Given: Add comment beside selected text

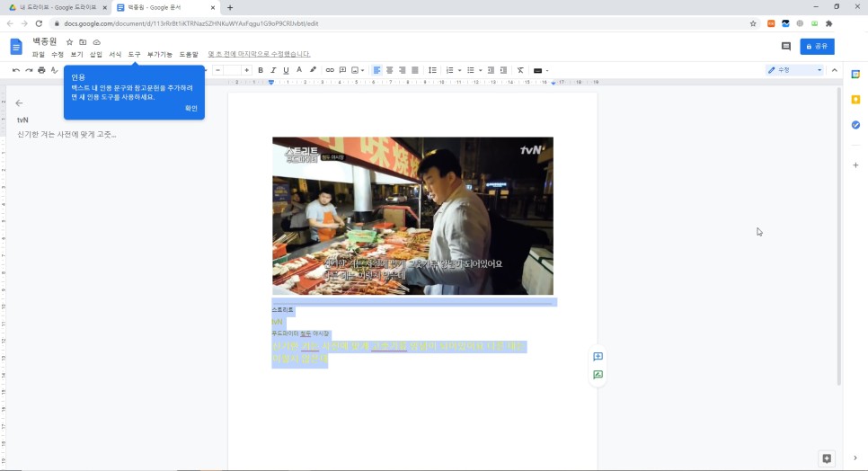Looking at the screenshot, I should (598, 357).
